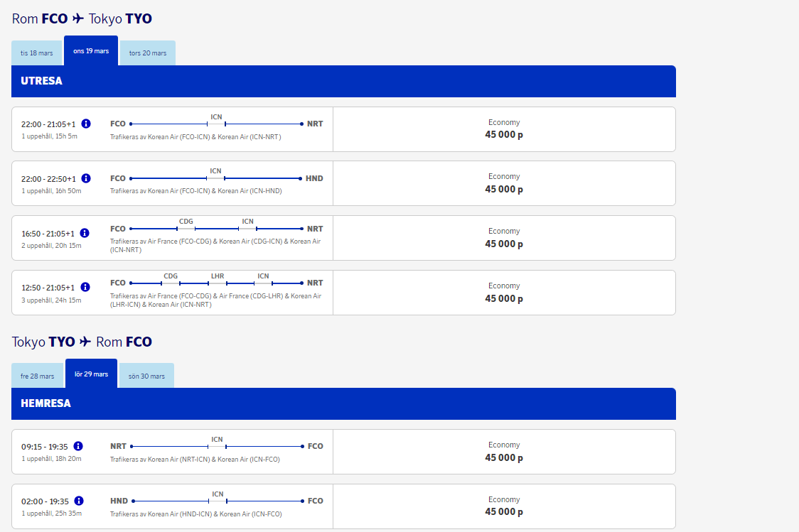Screen dimensions: 799x532
Task: Open info icon for 02:00 - 19:35 return
Action: pos(79,501)
